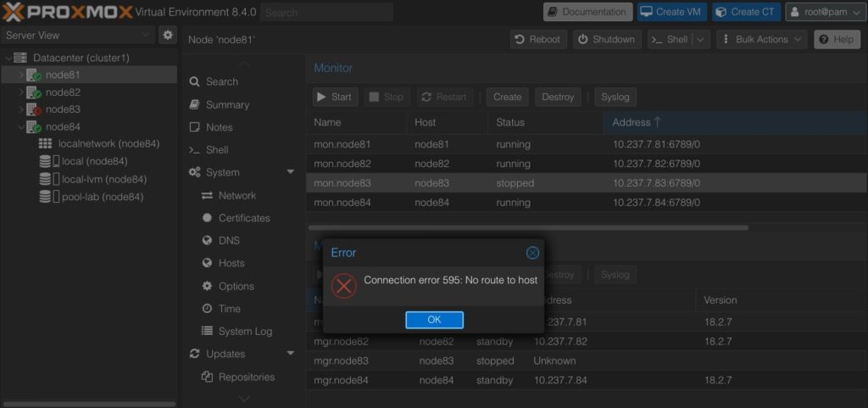The image size is (868, 408).
Task: Expand the node81 tree node
Action: point(21,75)
